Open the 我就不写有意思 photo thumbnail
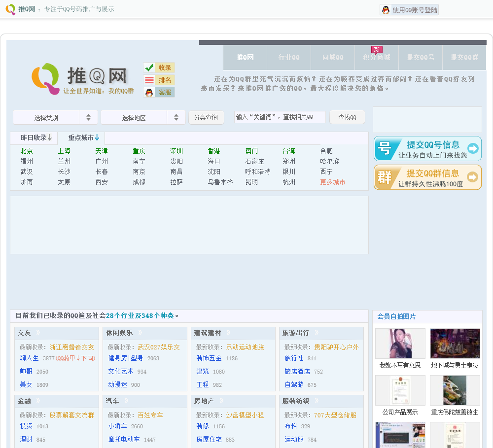493x448 pixels. pos(400,344)
